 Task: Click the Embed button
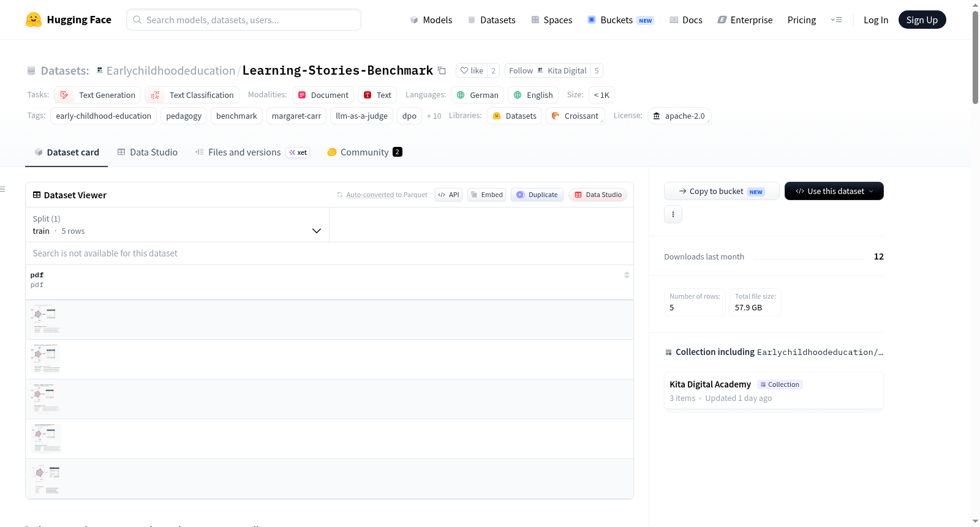487,195
